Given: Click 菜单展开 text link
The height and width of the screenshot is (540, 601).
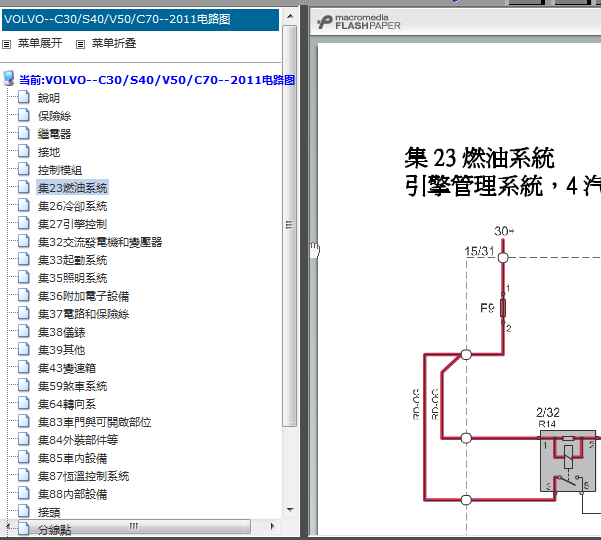Looking at the screenshot, I should (39, 43).
